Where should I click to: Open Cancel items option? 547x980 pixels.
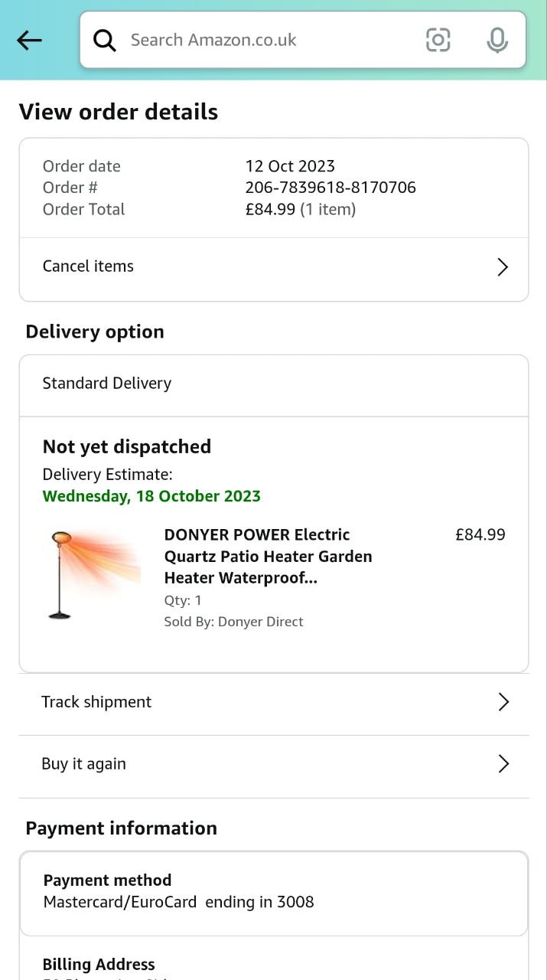pos(88,266)
